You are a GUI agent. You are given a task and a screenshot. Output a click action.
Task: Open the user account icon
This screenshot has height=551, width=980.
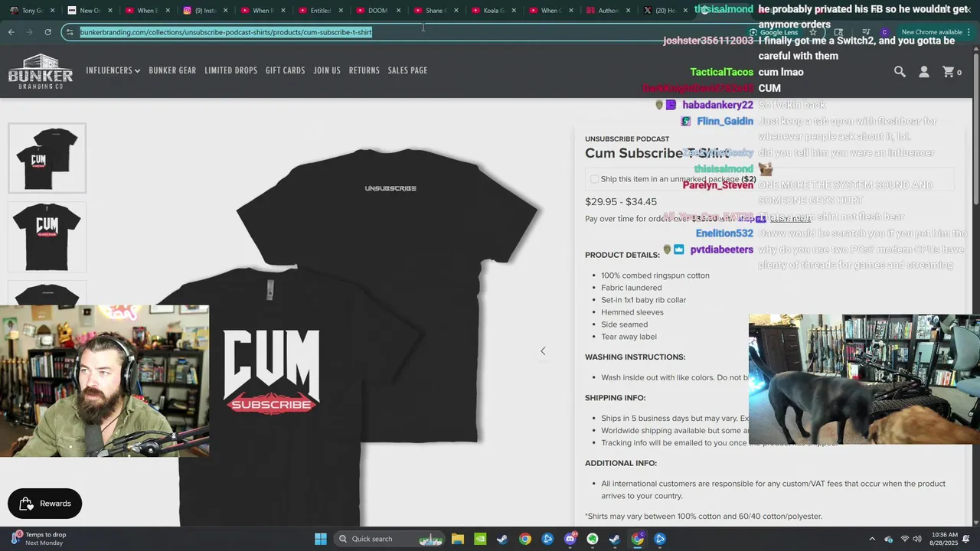click(x=924, y=71)
